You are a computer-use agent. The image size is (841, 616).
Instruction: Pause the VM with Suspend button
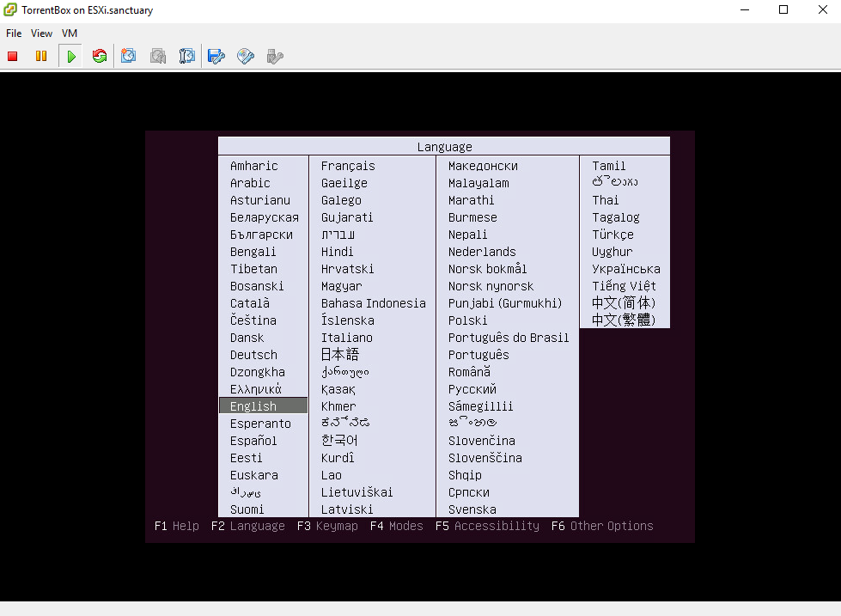[x=40, y=57]
